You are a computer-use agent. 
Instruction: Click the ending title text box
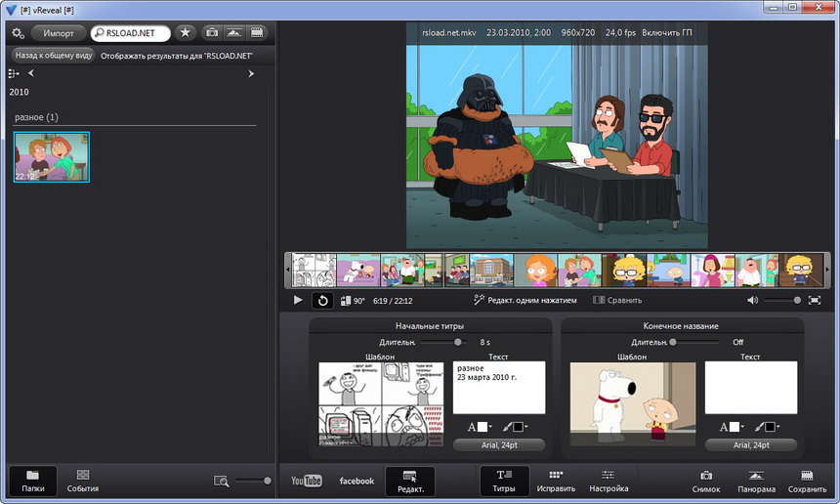(x=750, y=388)
